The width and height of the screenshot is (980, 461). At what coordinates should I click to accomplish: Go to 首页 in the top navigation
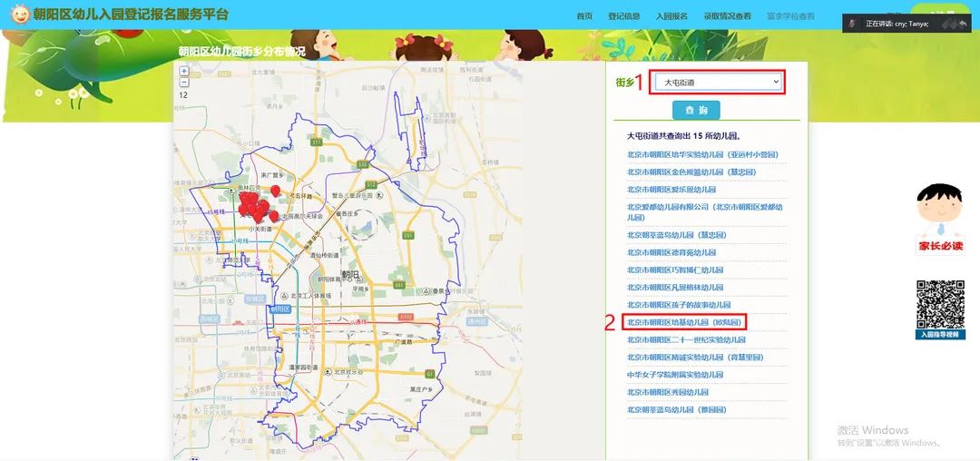pyautogui.click(x=584, y=16)
